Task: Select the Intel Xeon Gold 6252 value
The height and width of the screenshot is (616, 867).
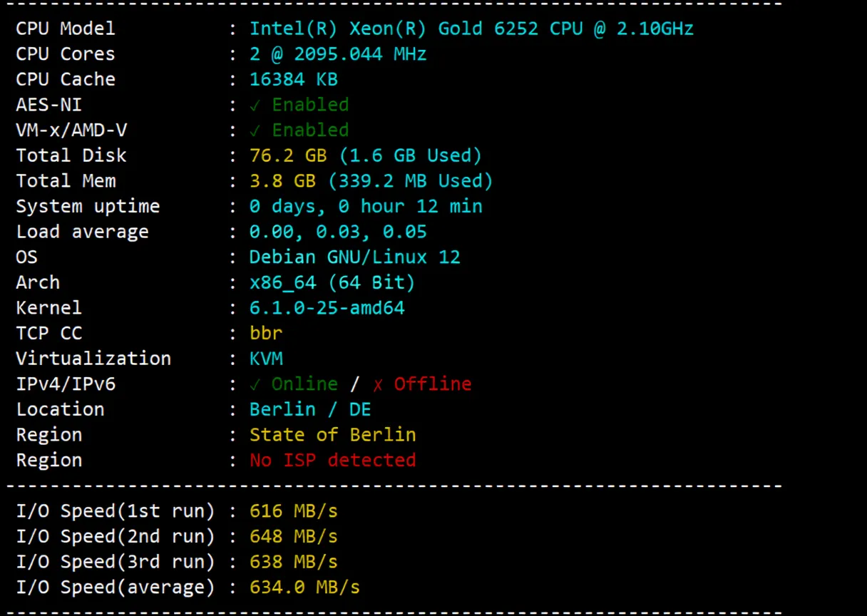Action: pos(471,29)
